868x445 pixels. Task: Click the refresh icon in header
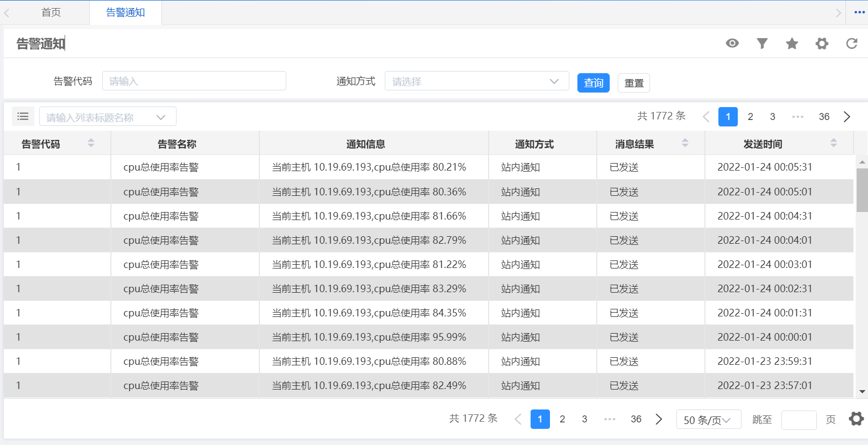coord(851,44)
